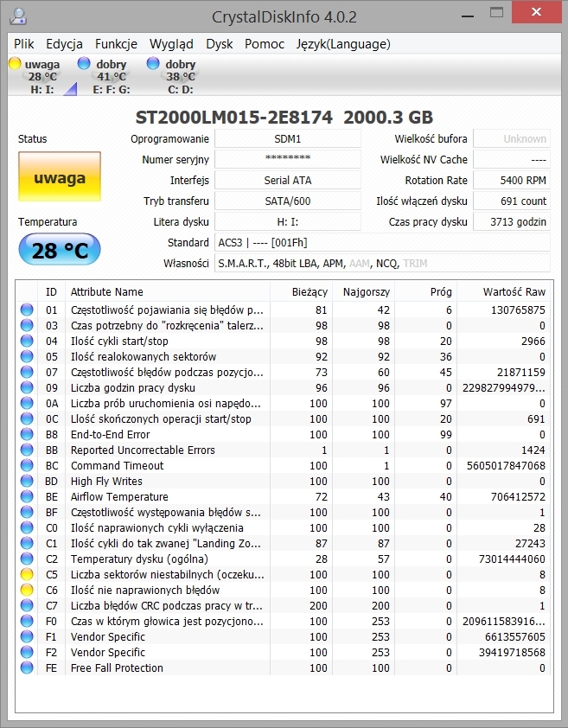
Task: Click the status orb of attribute 07 row
Action: tap(27, 372)
